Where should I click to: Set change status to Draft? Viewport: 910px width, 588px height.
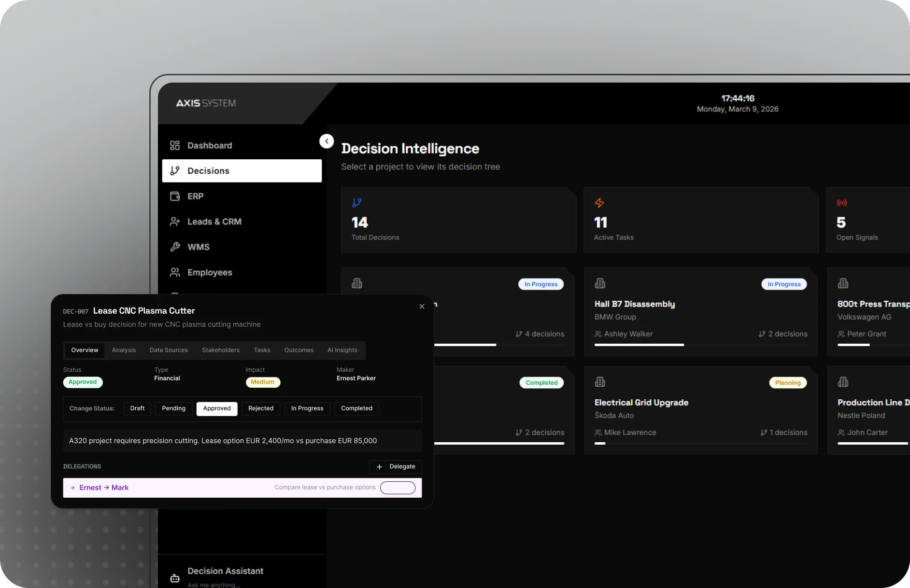pos(137,408)
